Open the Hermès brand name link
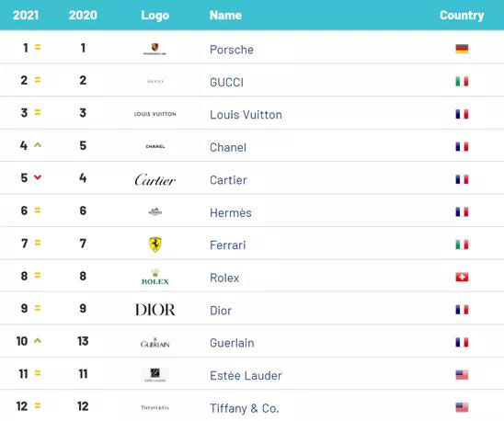The image size is (504, 421). 231,212
